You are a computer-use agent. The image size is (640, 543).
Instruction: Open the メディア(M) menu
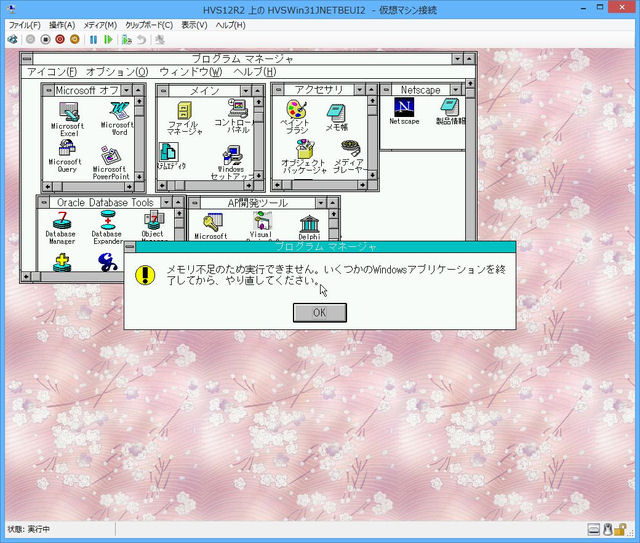click(100, 25)
